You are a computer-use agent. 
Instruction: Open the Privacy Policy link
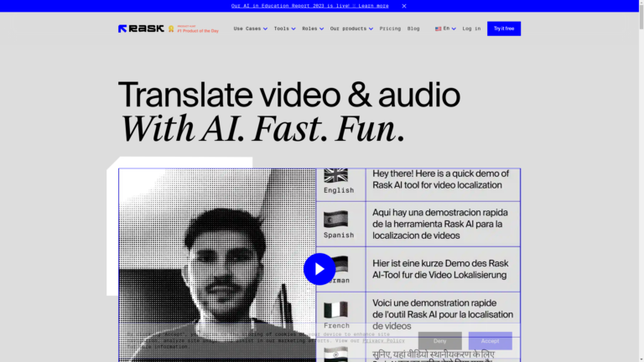pos(383,341)
